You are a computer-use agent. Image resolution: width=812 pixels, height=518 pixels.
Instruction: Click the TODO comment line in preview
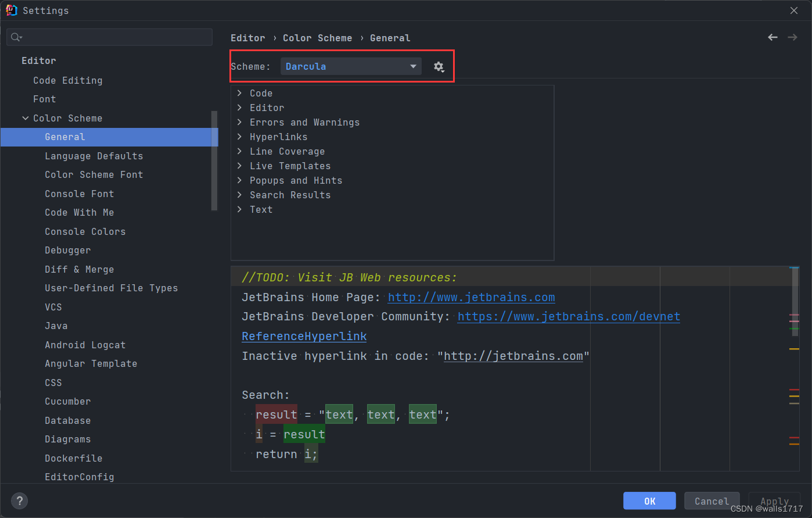[x=349, y=277]
